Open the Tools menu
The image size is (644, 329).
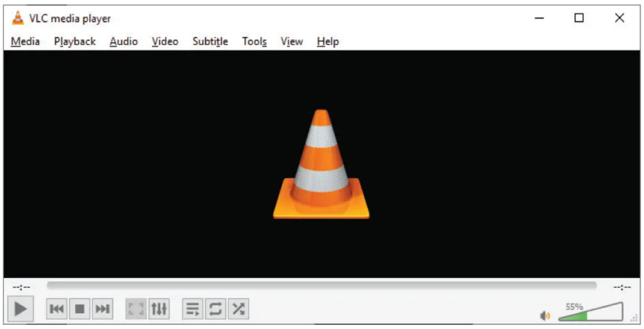254,42
